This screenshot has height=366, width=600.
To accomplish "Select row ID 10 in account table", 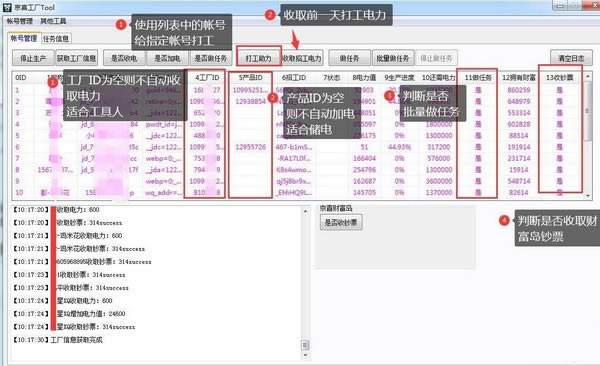I will 19,193.
